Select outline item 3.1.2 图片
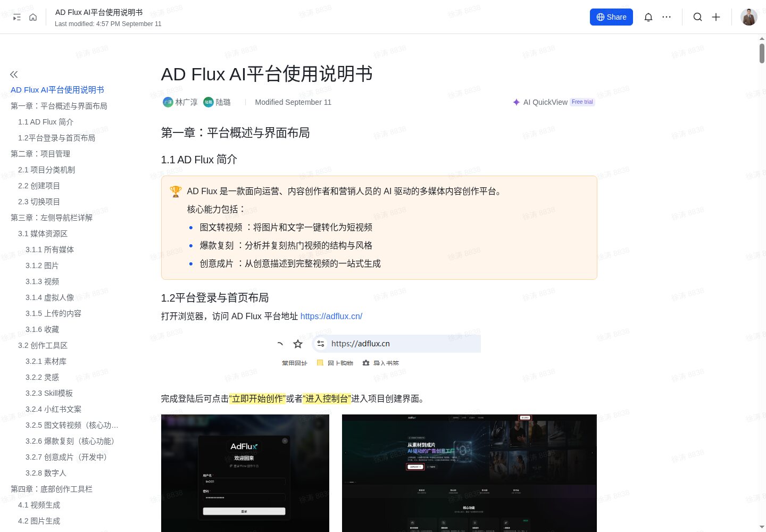The height and width of the screenshot is (532, 766). [42, 265]
